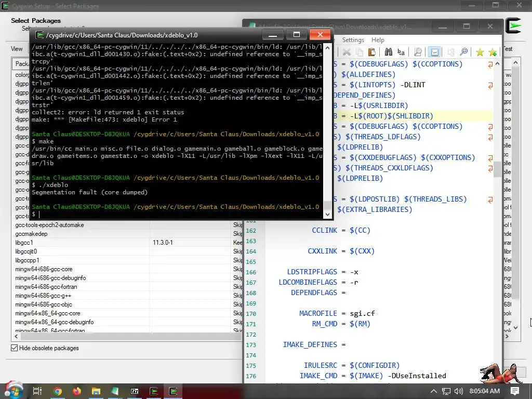Select the libgccjit0 package row
The height and width of the screenshot is (399, 532).
(x=127, y=251)
